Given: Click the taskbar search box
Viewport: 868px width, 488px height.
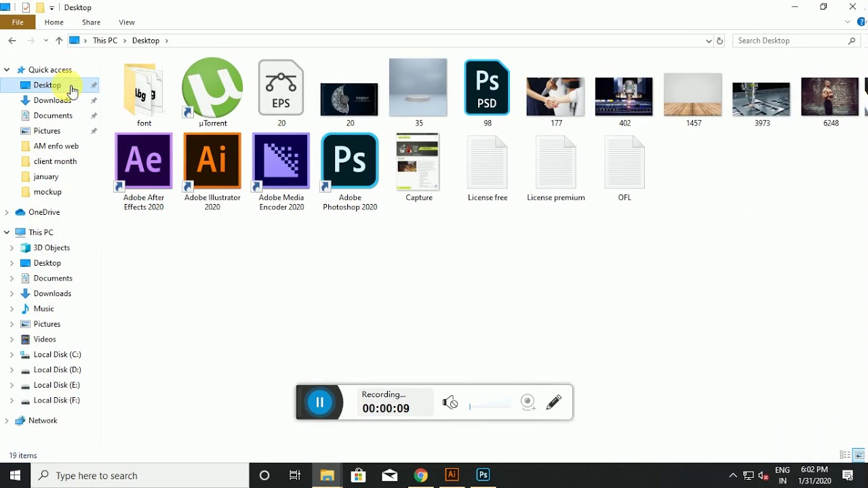Looking at the screenshot, I should 140,475.
